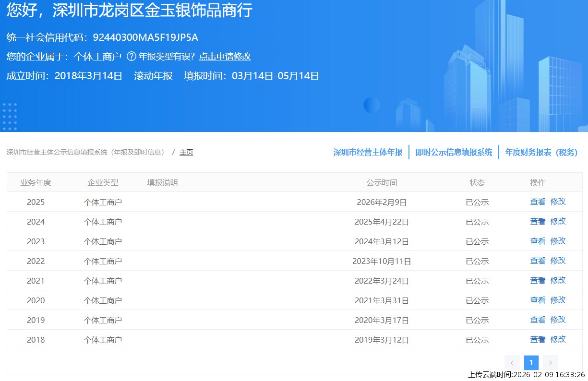
Task: Click the 公示时间 column header
Action: pyautogui.click(x=382, y=182)
